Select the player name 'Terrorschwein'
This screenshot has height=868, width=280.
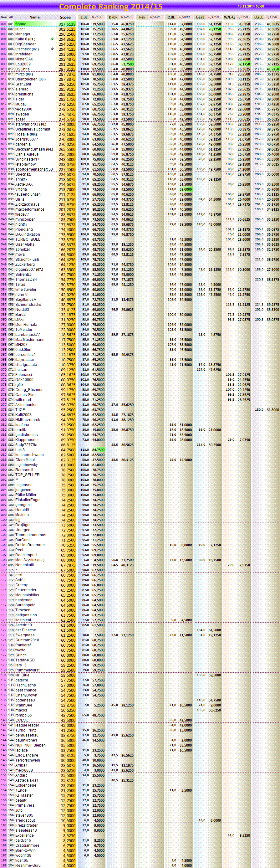click(28, 760)
